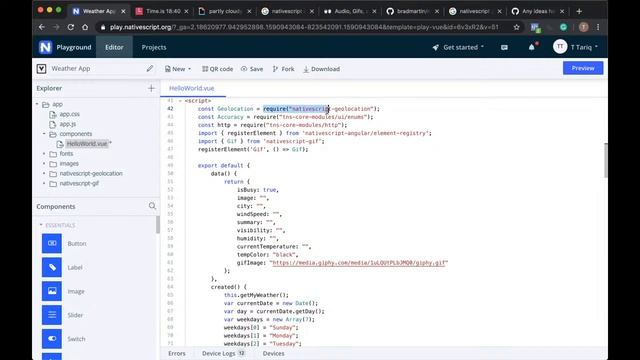Go back in the browser
Image resolution: width=640 pixels, height=360 pixels.
[x=42, y=27]
